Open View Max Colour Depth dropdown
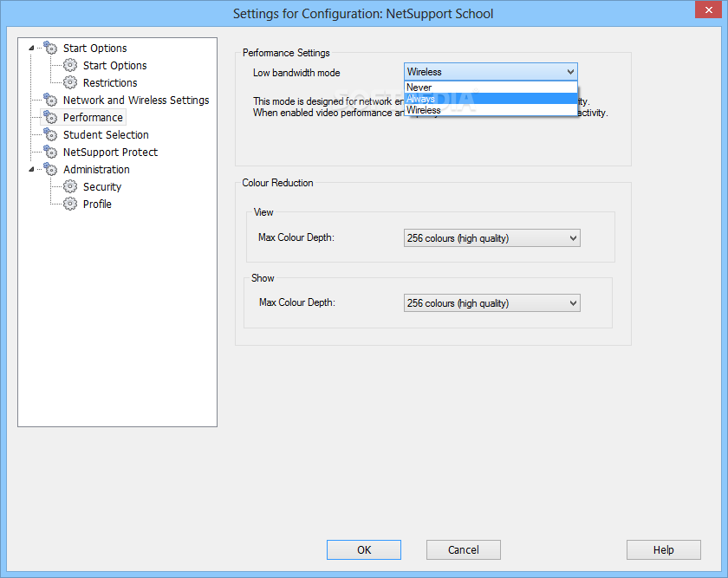Screen dimensions: 728x578 click(x=492, y=238)
